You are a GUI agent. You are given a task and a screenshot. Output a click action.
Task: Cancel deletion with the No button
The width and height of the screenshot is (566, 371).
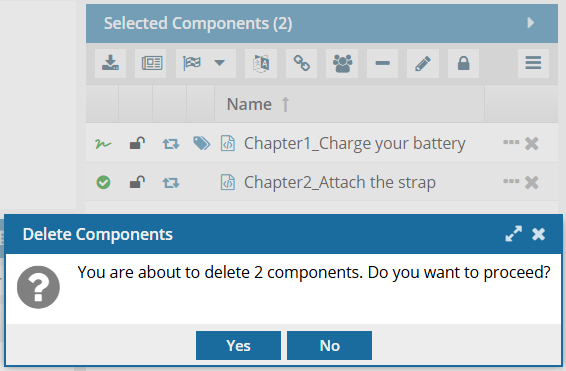click(x=329, y=345)
